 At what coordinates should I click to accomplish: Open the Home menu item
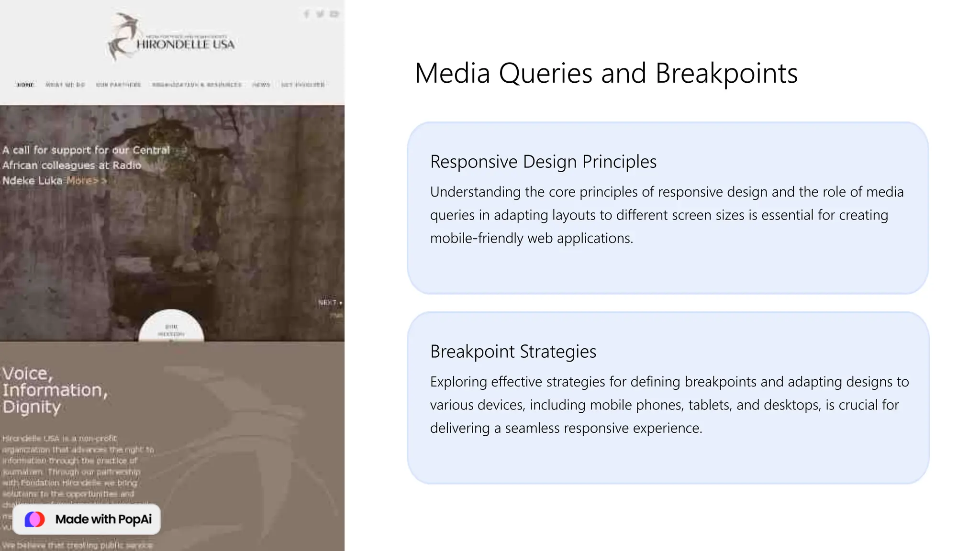(25, 85)
